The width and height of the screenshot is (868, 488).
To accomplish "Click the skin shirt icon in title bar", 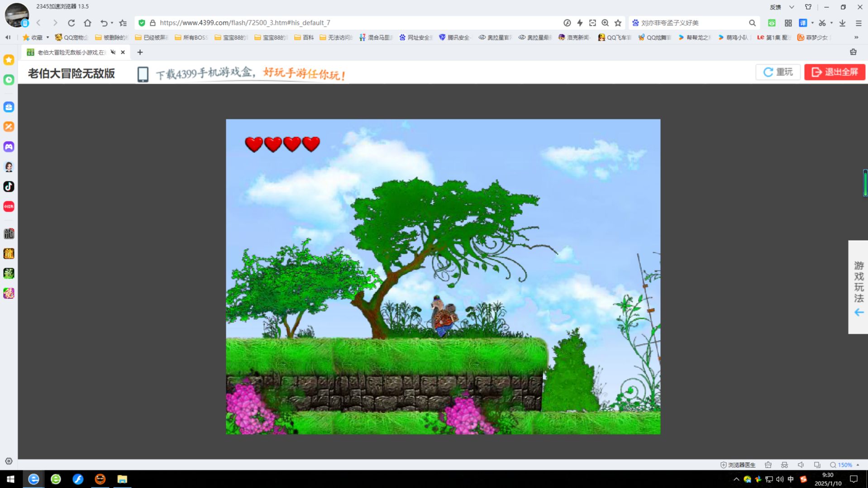I will [808, 7].
